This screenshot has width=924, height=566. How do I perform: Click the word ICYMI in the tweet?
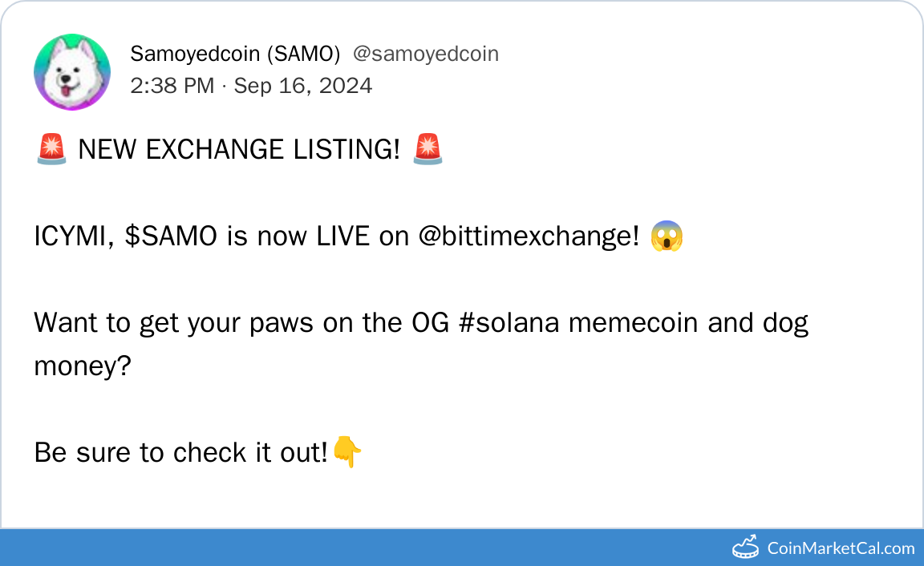pyautogui.click(x=74, y=237)
